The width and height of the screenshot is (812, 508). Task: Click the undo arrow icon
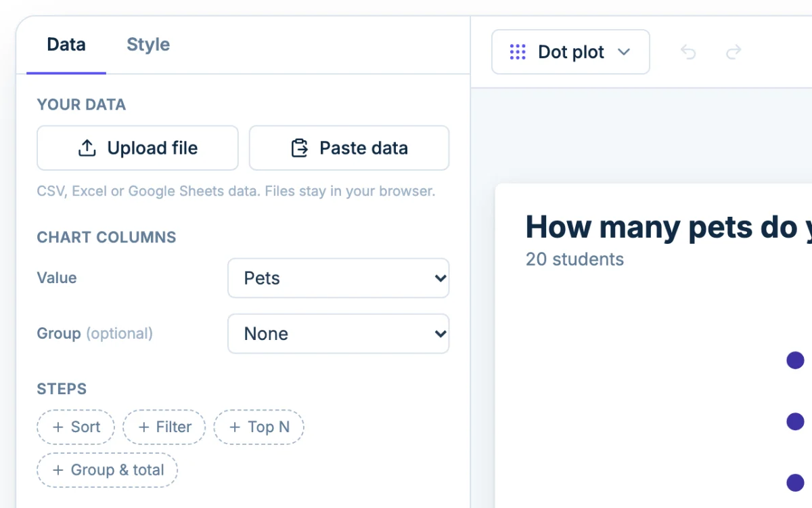(x=688, y=52)
